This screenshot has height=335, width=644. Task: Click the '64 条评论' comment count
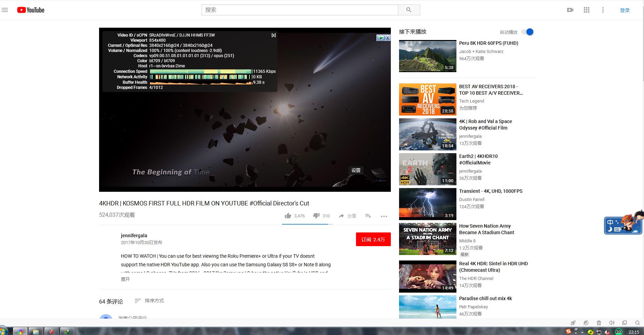[111, 301]
